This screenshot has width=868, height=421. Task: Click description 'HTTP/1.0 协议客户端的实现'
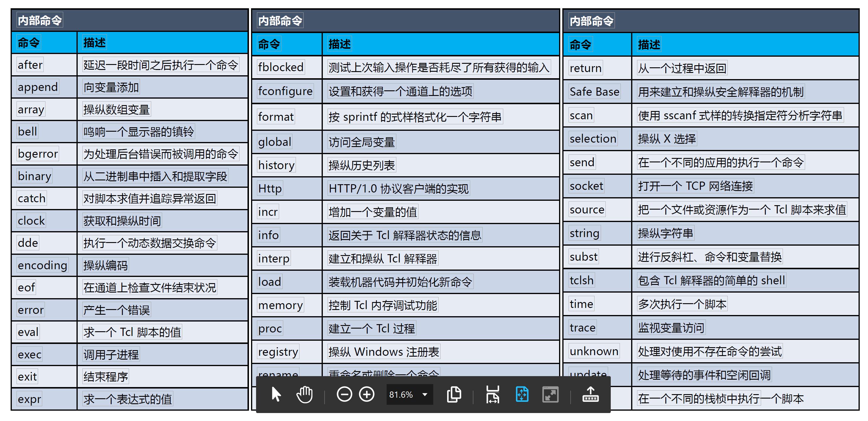pyautogui.click(x=399, y=189)
